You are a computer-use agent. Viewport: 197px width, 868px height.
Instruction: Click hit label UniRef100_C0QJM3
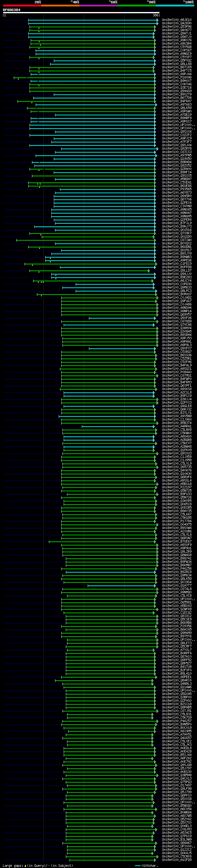(x=177, y=830)
